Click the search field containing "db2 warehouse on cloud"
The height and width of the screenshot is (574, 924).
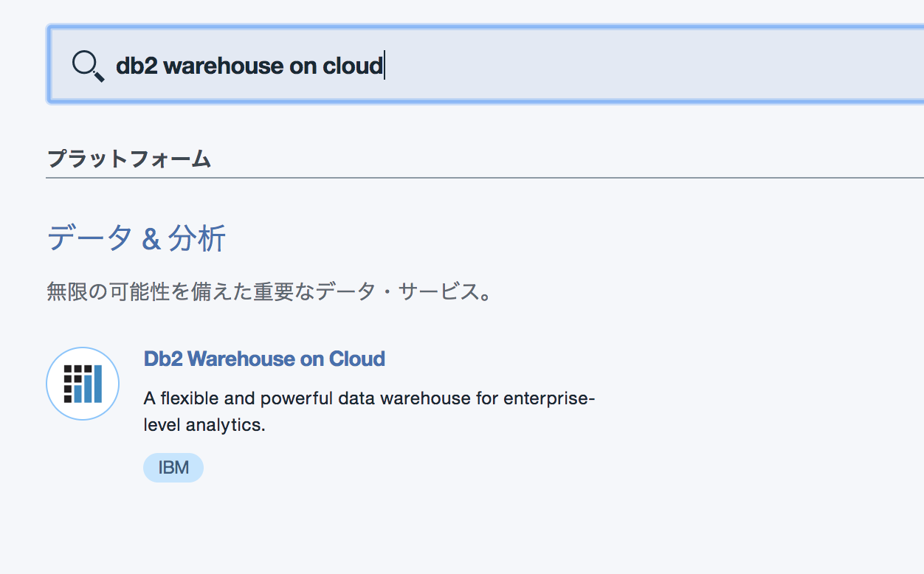(486, 65)
